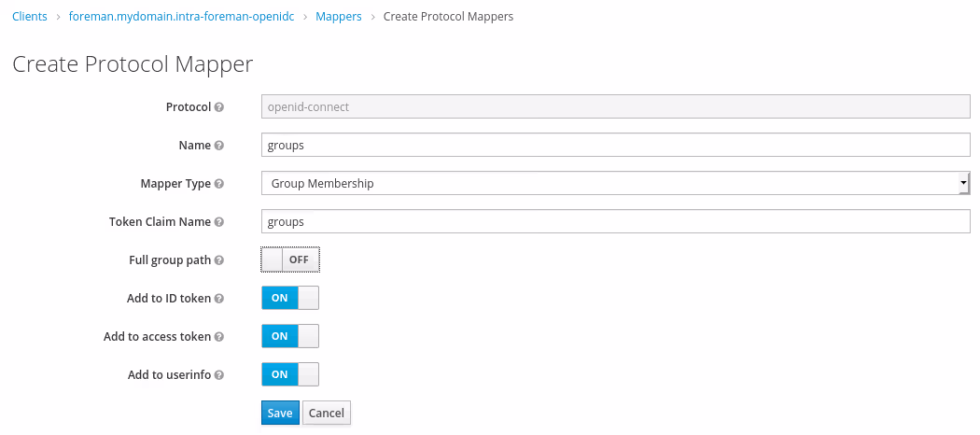Go to Clients breadcrumb link
This screenshot has height=435, width=980.
click(30, 17)
